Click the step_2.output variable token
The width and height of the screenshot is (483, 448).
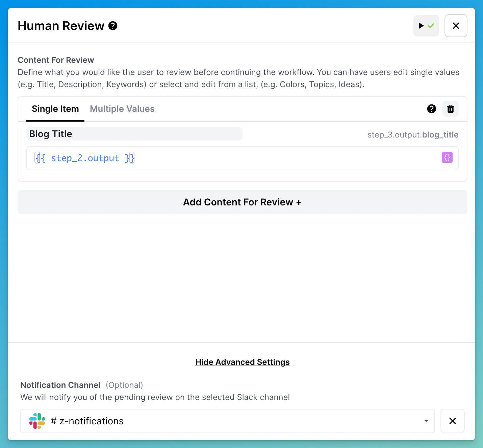[x=85, y=158]
